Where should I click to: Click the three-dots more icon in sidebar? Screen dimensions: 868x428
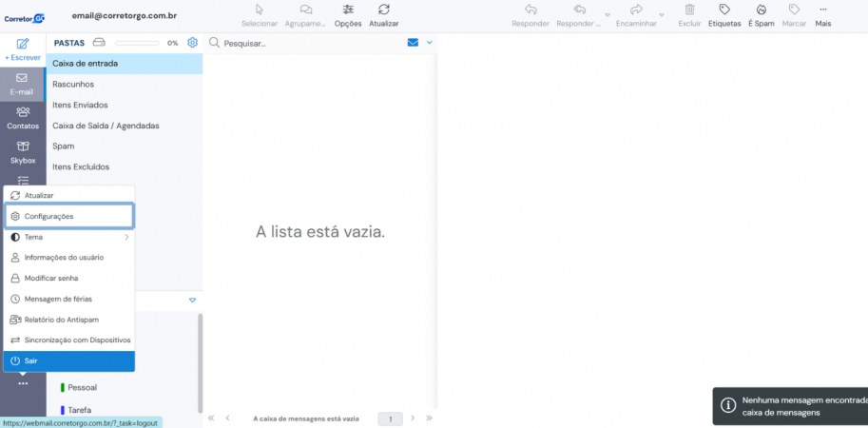click(23, 383)
